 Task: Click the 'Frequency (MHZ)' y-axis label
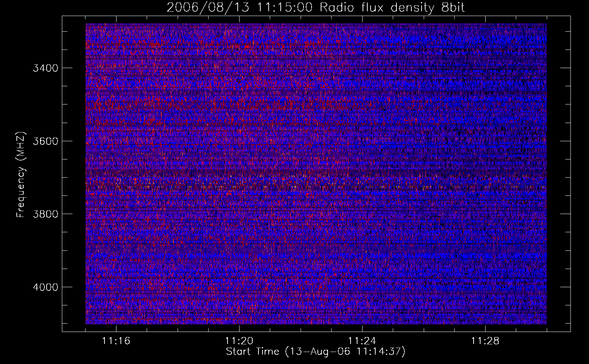click(x=21, y=175)
